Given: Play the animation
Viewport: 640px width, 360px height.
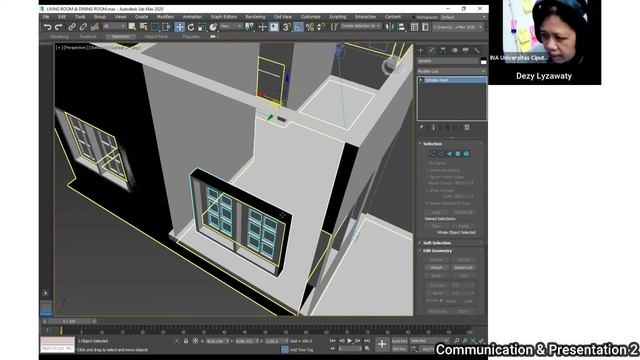Looking at the screenshot, I should tap(349, 341).
